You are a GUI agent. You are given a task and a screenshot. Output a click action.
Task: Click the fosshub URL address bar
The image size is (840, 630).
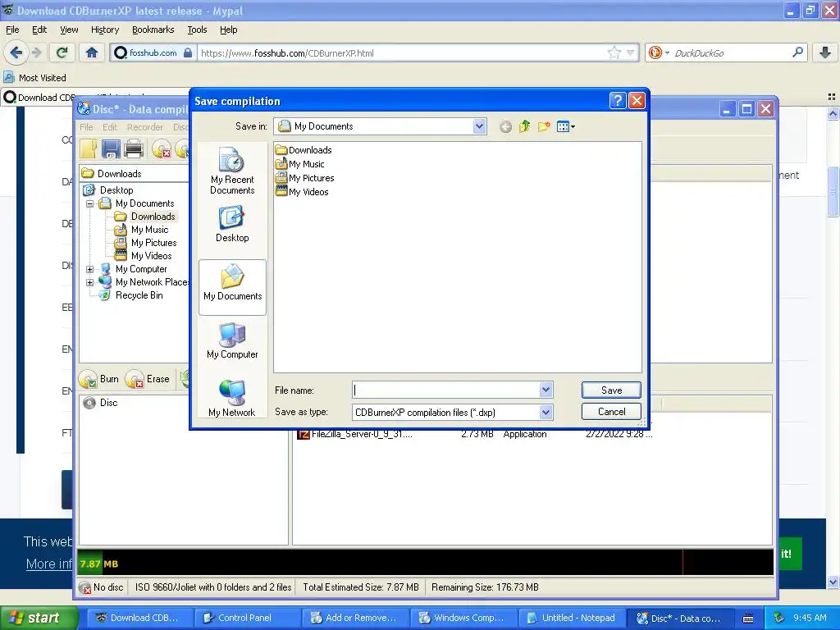click(x=402, y=53)
